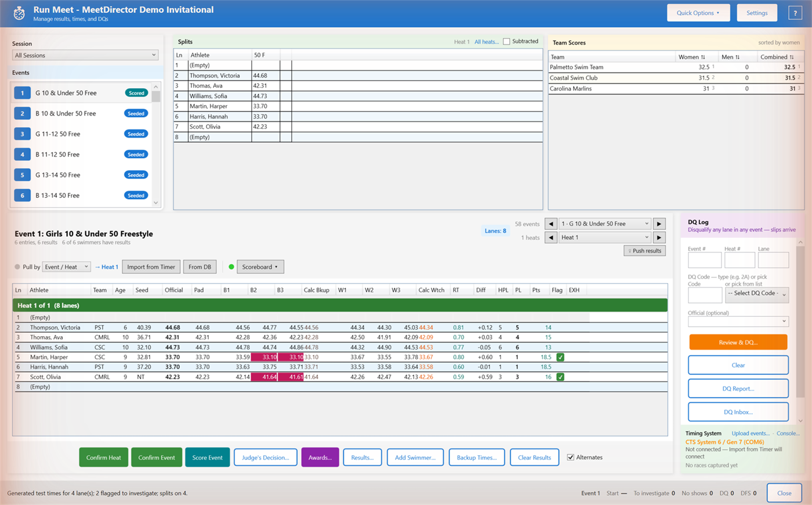This screenshot has height=505, width=812.
Task: Open the Event / Heat pull-by dropdown
Action: coord(66,267)
